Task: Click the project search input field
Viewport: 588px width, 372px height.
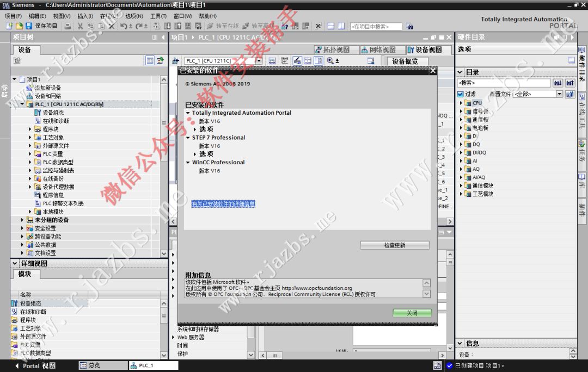Action: point(376,27)
